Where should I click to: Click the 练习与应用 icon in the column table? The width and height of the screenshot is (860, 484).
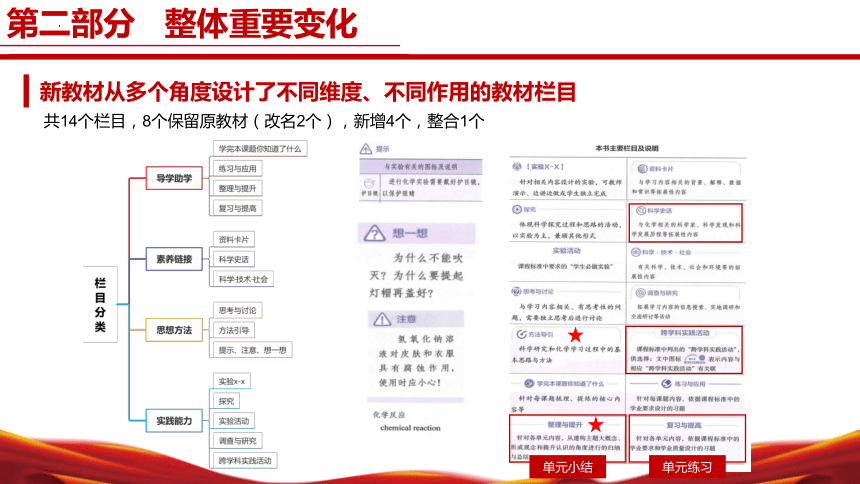coord(666,384)
